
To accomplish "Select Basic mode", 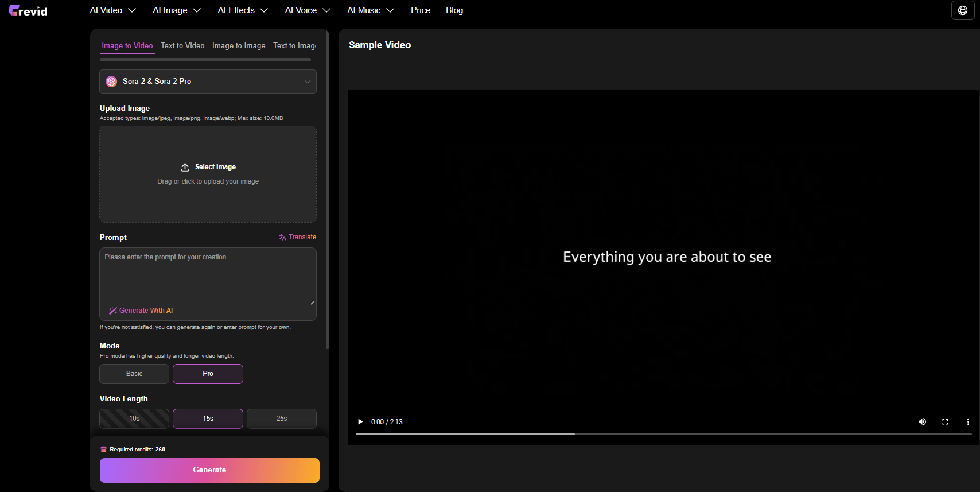I will click(x=134, y=374).
